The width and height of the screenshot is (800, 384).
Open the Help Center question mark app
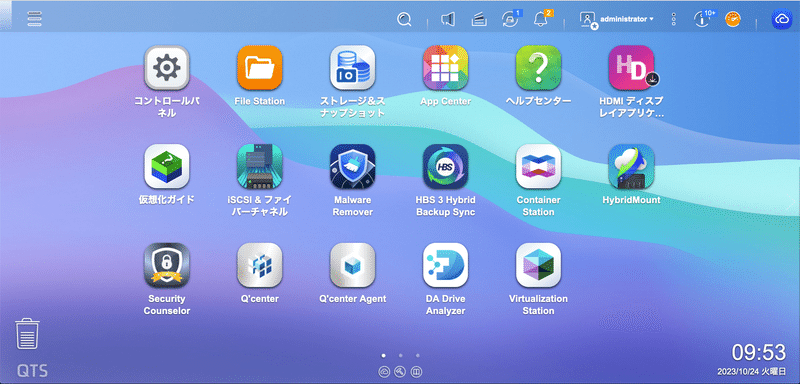[538, 67]
